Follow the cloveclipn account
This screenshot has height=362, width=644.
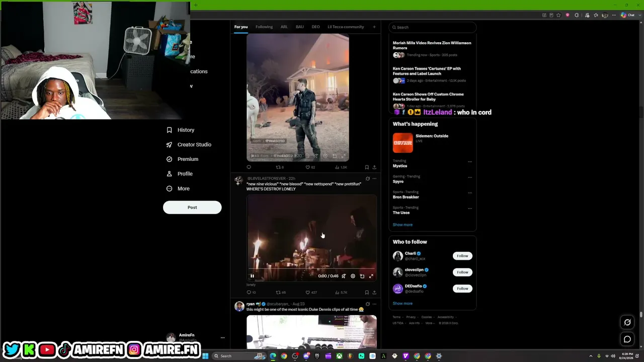click(462, 272)
